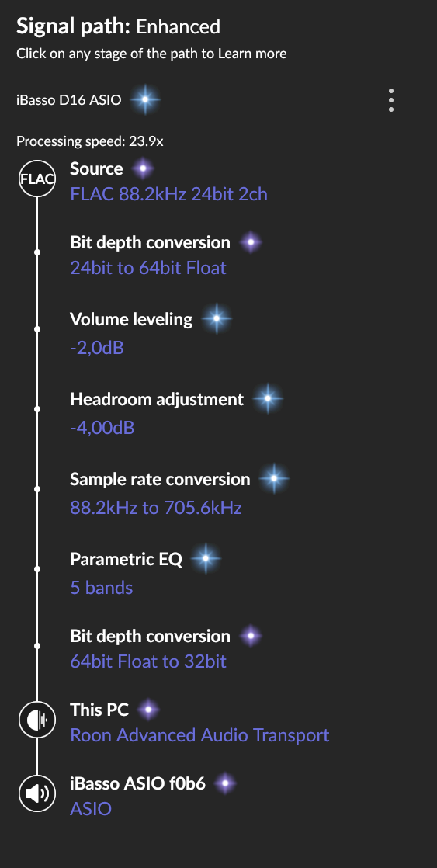Click the star beside Parametric EQ

[x=206, y=558]
